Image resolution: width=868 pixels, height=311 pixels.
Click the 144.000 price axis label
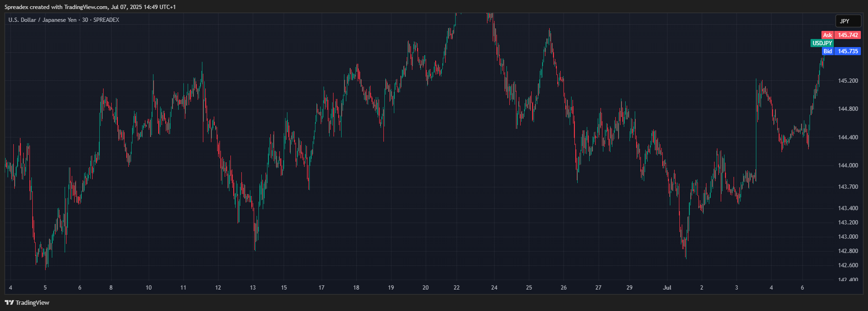[x=848, y=165]
